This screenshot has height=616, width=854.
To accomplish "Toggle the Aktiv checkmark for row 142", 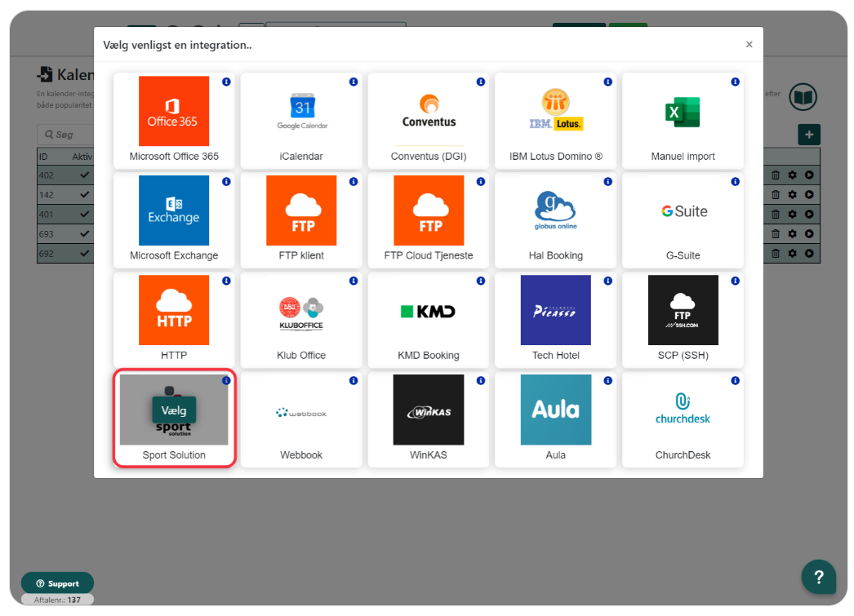I will [x=84, y=194].
